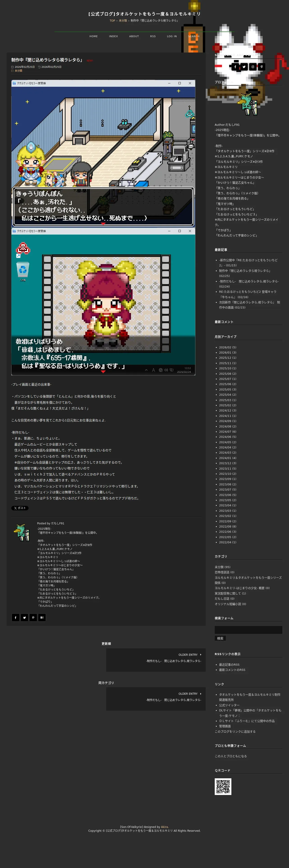This screenshot has width=289, height=868.
Task: Open the 2023/07 (5) monthly archive
Action: pos(227,490)
